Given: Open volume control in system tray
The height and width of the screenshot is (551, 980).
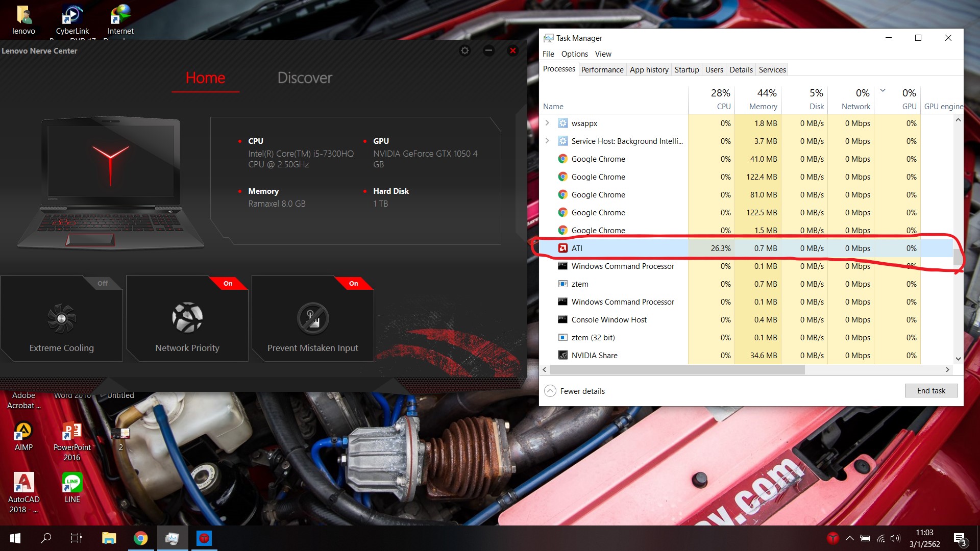Looking at the screenshot, I should 895,538.
